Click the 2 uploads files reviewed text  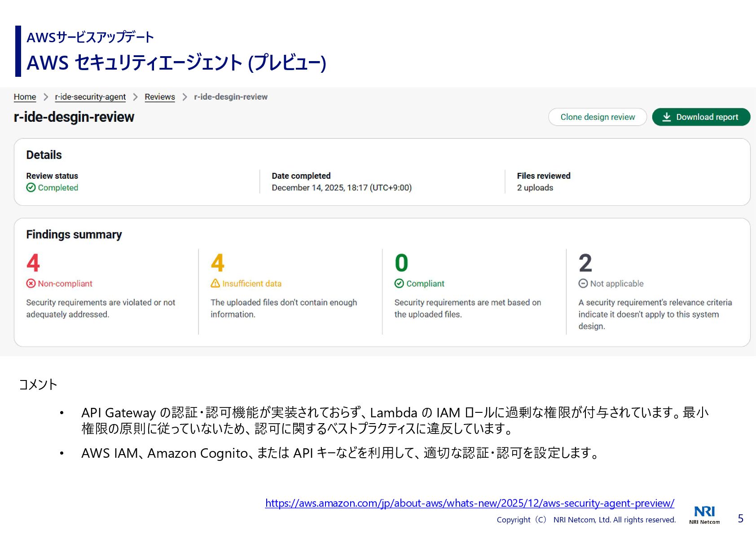tap(535, 188)
